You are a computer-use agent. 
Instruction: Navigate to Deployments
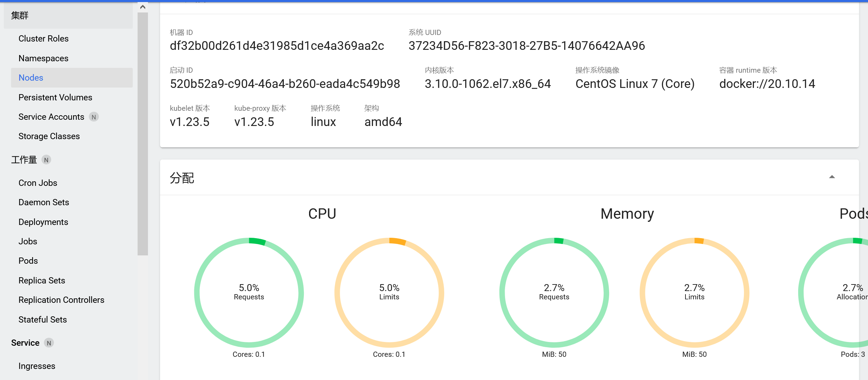[x=43, y=222]
